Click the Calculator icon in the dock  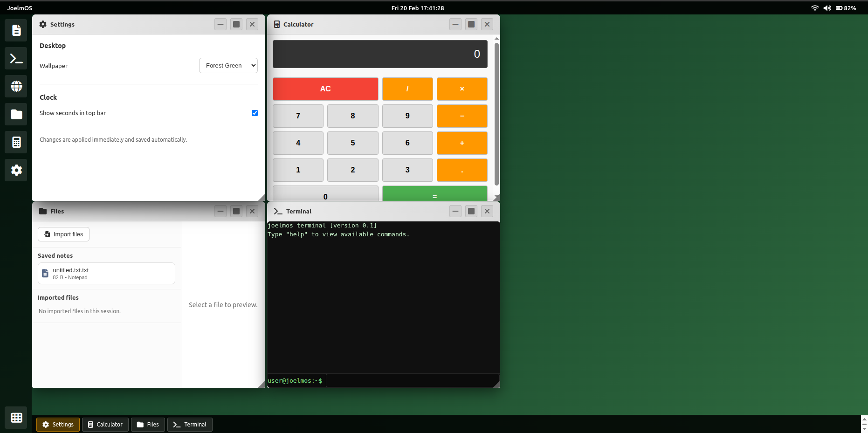[x=16, y=143]
